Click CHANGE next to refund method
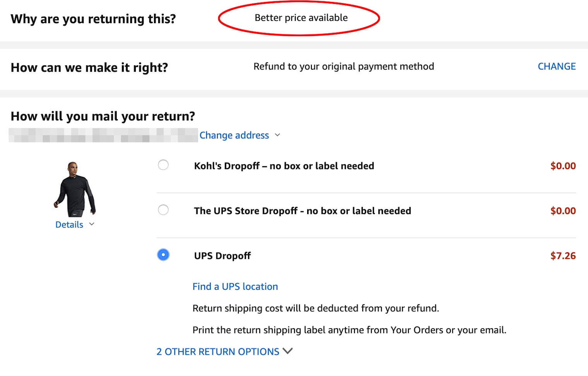The width and height of the screenshot is (588, 376). [556, 66]
